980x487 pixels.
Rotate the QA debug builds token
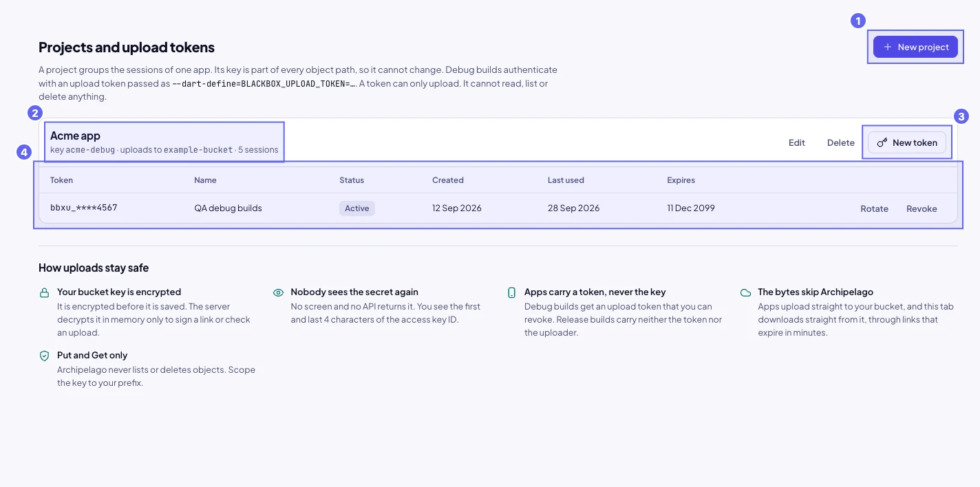[x=874, y=208]
